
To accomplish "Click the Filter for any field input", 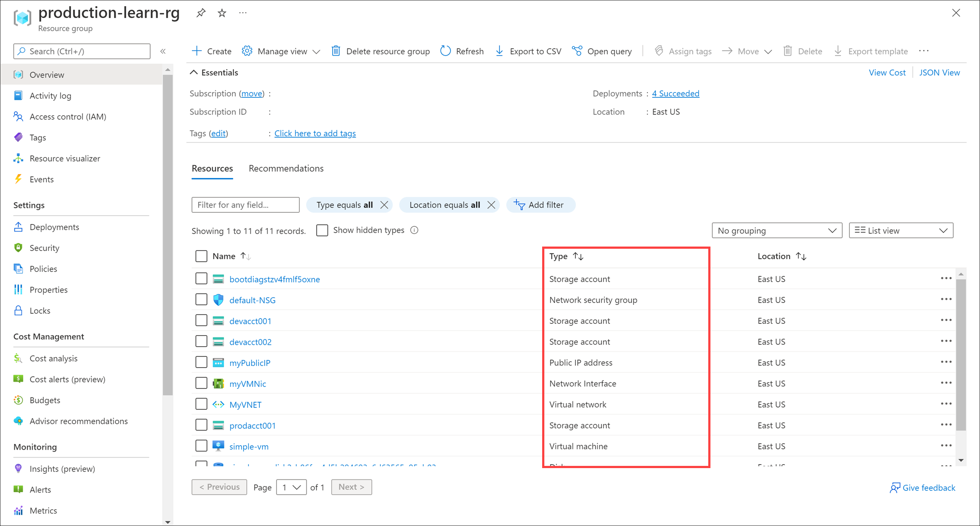I will click(245, 204).
